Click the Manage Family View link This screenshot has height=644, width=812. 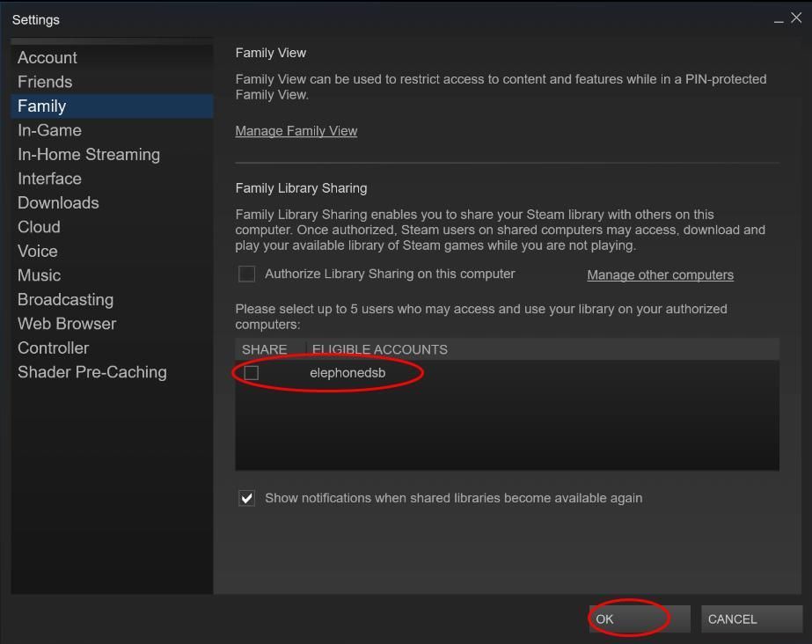pyautogui.click(x=296, y=131)
